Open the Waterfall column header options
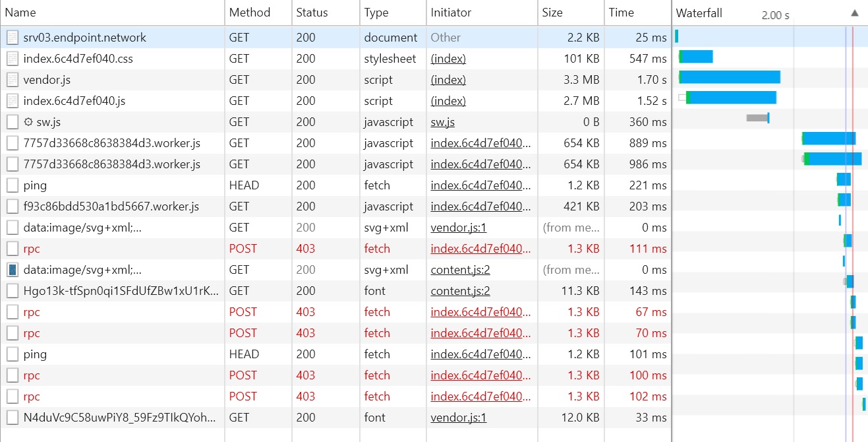 [x=770, y=13]
